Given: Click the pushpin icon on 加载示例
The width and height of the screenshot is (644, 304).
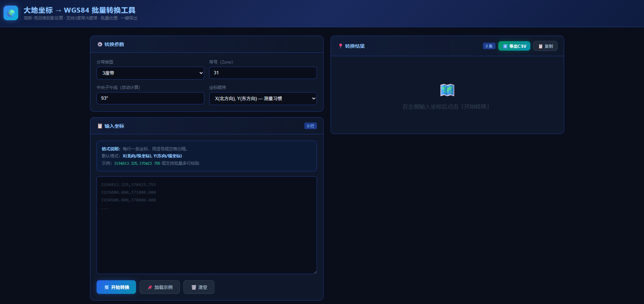Looking at the screenshot, I should pyautogui.click(x=150, y=287).
